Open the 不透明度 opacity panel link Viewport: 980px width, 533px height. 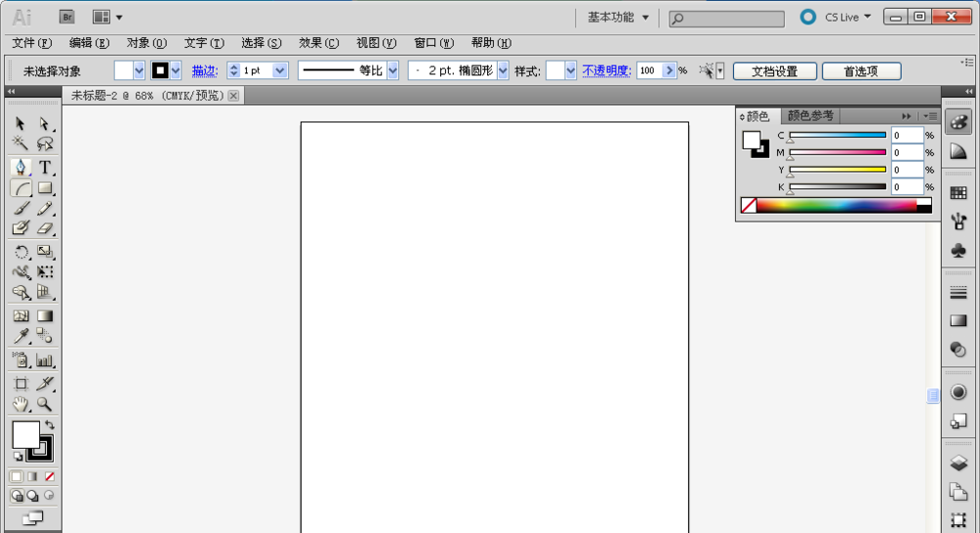point(607,71)
